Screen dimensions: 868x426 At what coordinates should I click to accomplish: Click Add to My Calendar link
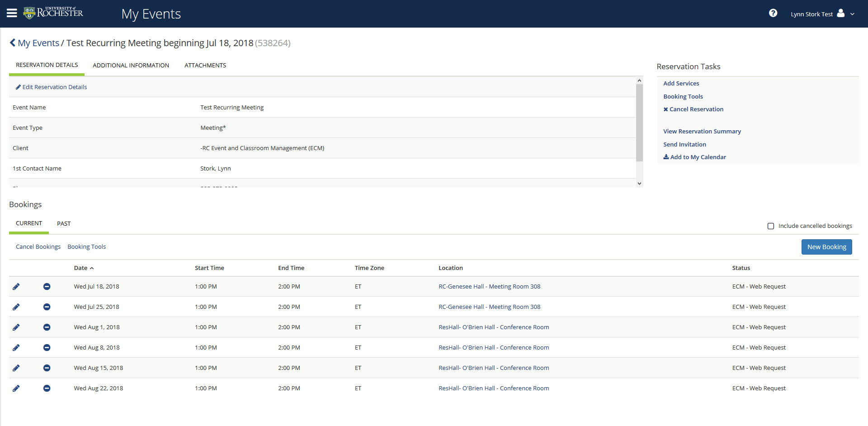(x=694, y=157)
